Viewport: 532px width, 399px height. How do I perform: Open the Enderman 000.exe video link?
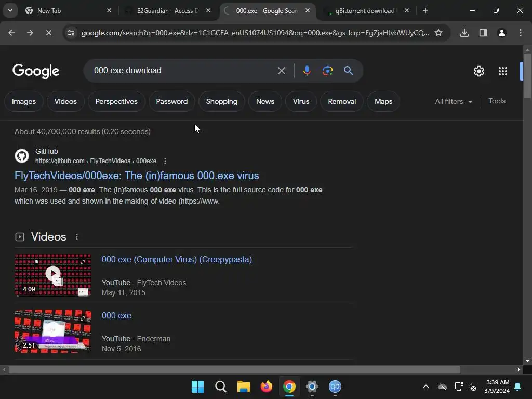tap(116, 315)
